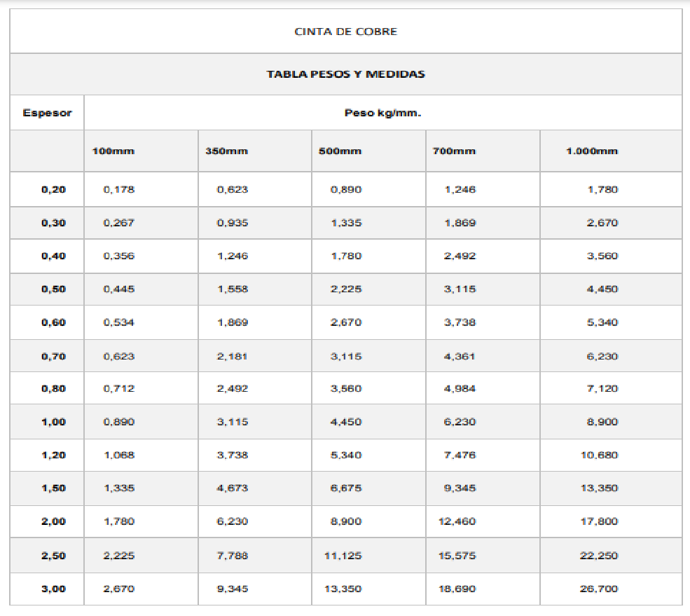
Task: Select the 3,00 thickness row label
Action: click(54, 589)
